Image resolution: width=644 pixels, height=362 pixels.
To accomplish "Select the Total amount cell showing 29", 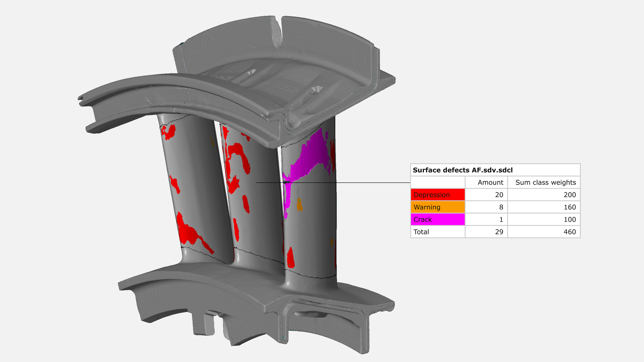I will [499, 232].
